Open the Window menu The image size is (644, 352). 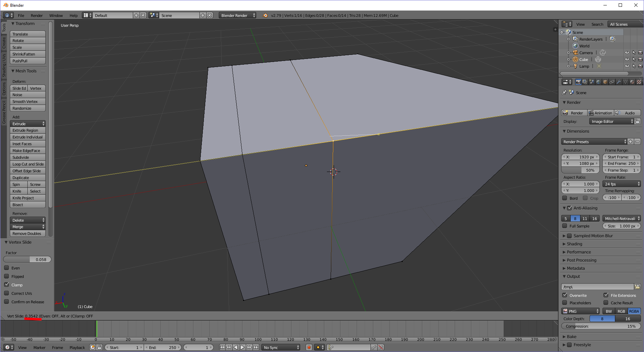click(x=56, y=15)
